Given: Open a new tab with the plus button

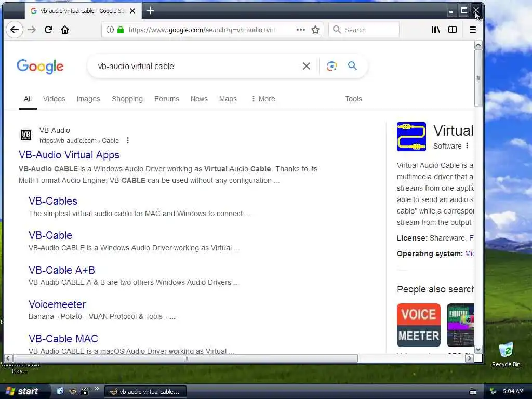Looking at the screenshot, I should (150, 11).
